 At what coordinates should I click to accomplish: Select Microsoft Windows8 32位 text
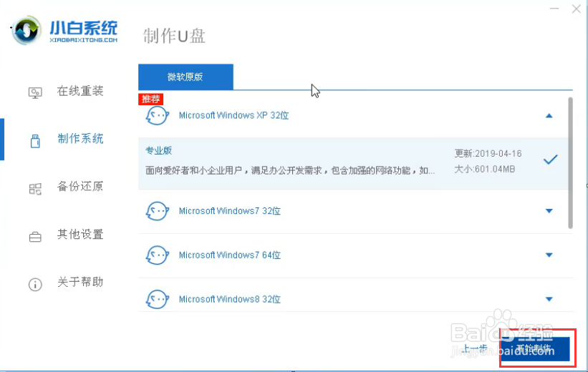tap(229, 299)
